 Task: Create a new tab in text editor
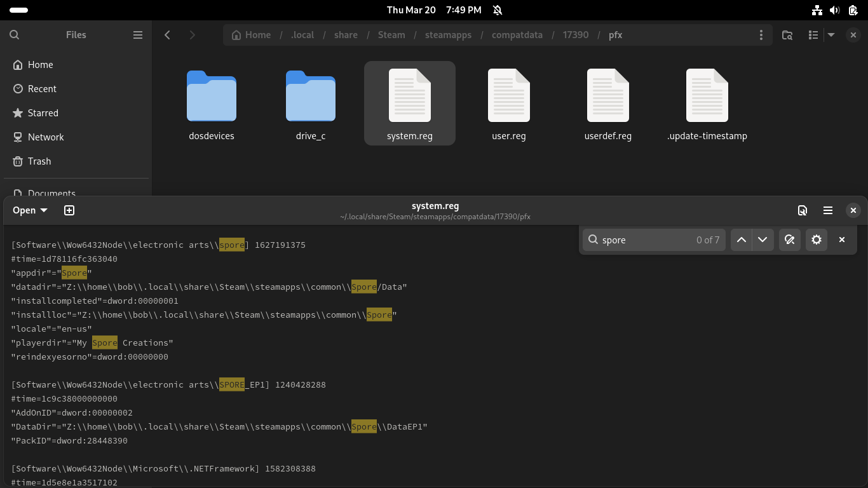[69, 210]
